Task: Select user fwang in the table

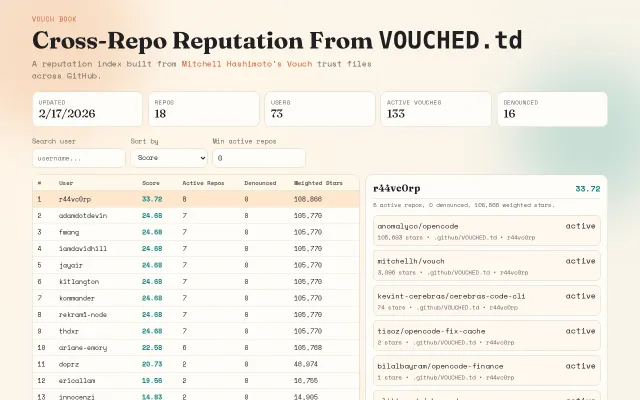Action: [x=69, y=232]
